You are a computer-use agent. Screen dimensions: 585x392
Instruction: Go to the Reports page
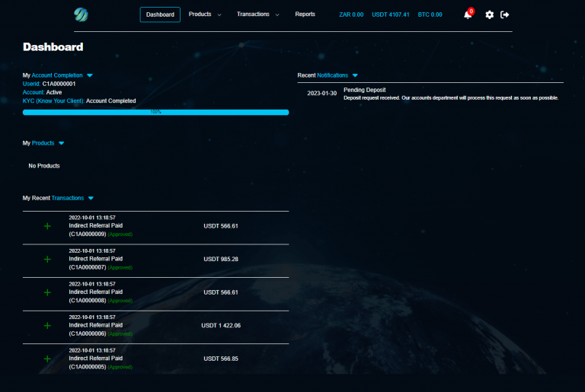305,14
